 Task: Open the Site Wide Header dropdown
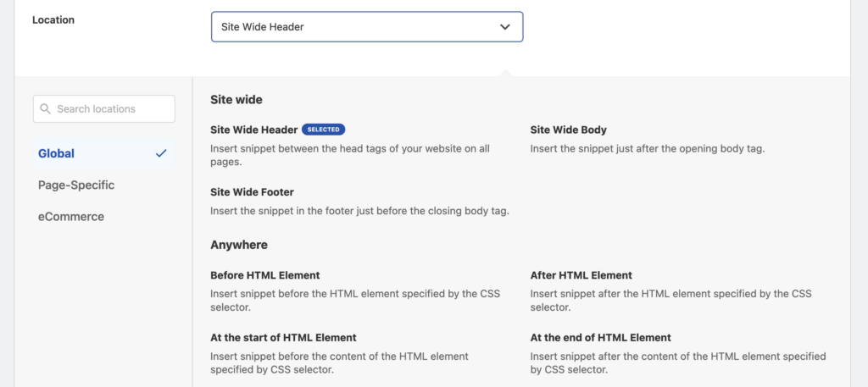[x=367, y=26]
